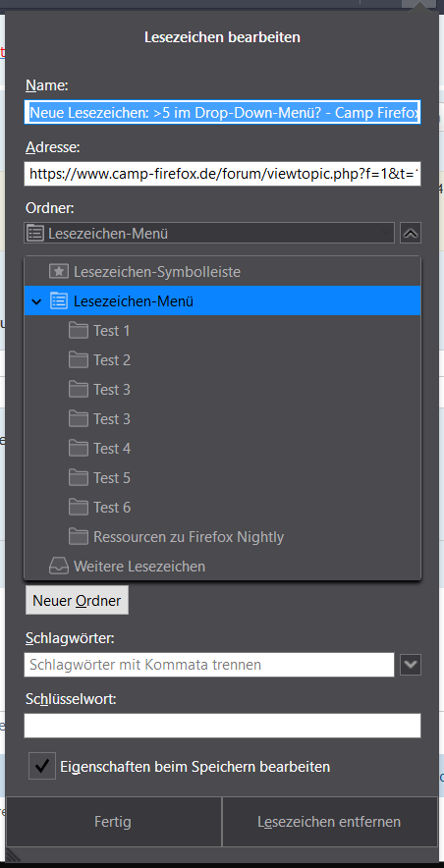
Task: Click the Test 1 folder icon
Action: pyautogui.click(x=79, y=331)
